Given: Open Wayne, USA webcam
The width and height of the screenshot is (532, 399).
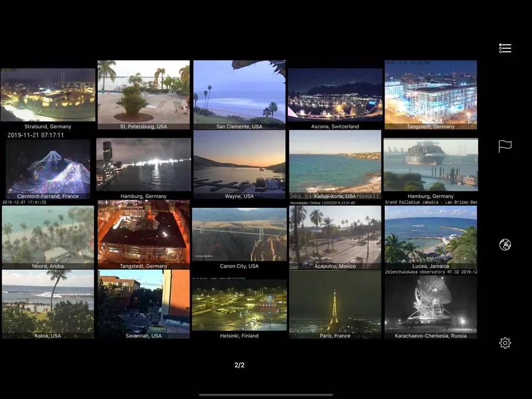Looking at the screenshot, I should tap(239, 165).
